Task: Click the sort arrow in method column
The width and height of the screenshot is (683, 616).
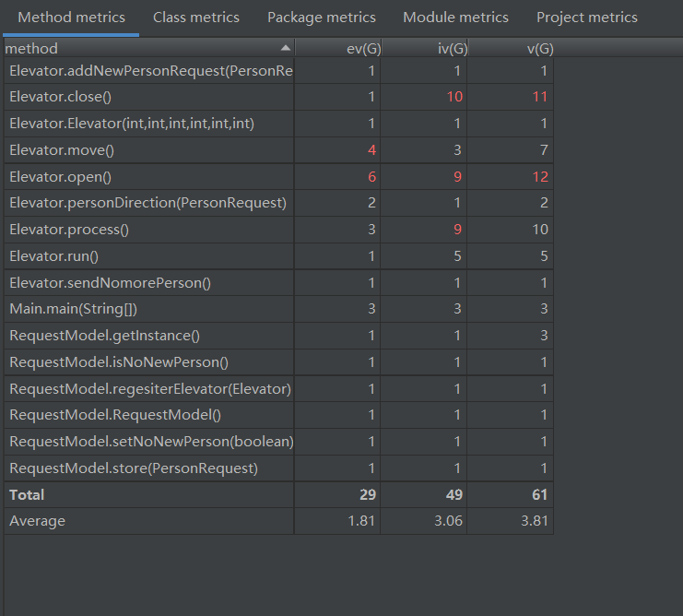Action: [x=285, y=48]
